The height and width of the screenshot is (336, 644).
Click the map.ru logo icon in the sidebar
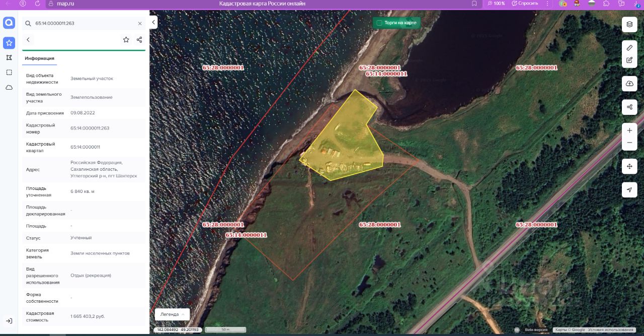9,23
